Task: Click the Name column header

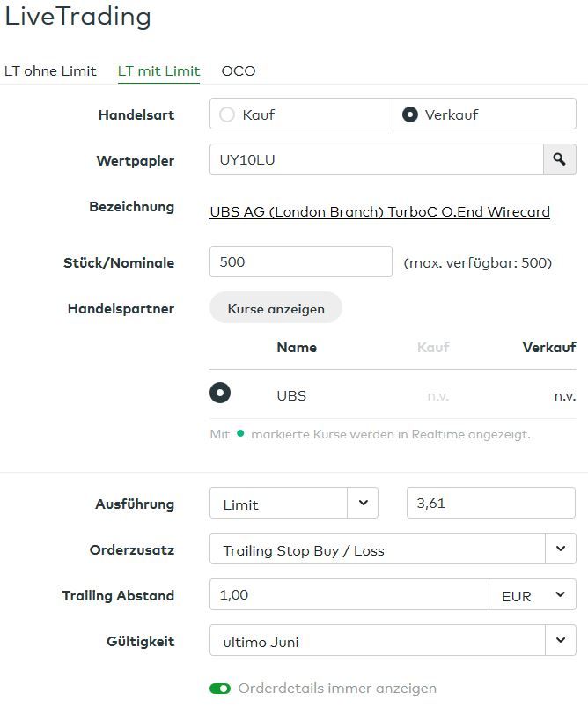Action: pos(297,347)
